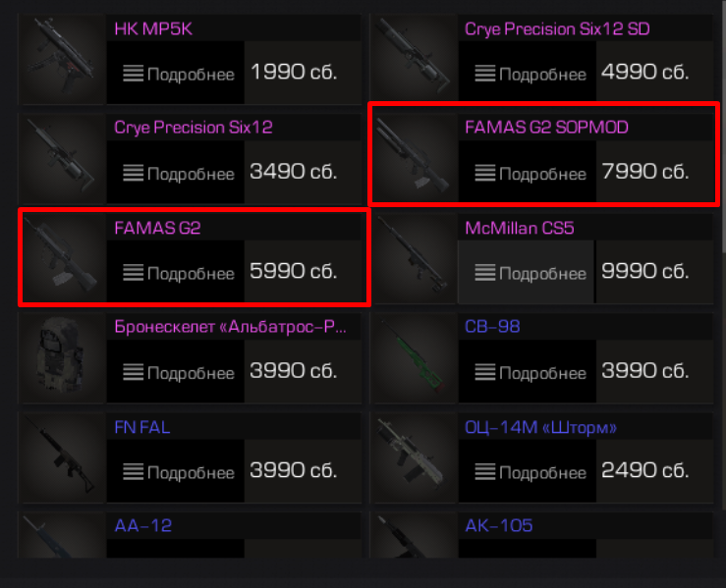Viewport: 726px width, 588px height.
Task: Select the FAMAS G2 rifle icon
Action: (x=62, y=258)
